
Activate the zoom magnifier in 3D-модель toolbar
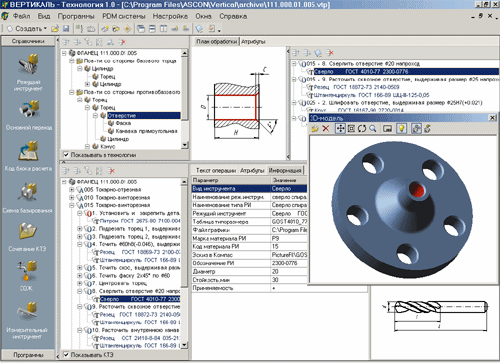(373, 128)
